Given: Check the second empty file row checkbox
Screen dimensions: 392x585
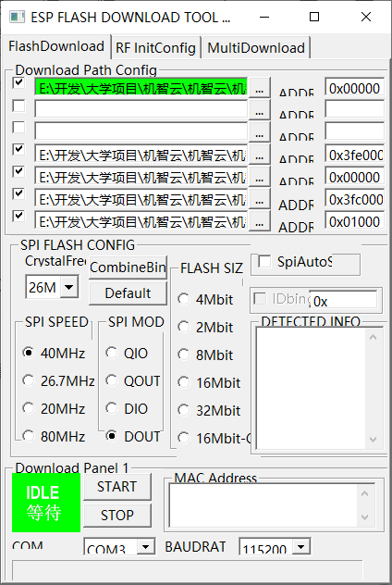Looking at the screenshot, I should pos(18,106).
